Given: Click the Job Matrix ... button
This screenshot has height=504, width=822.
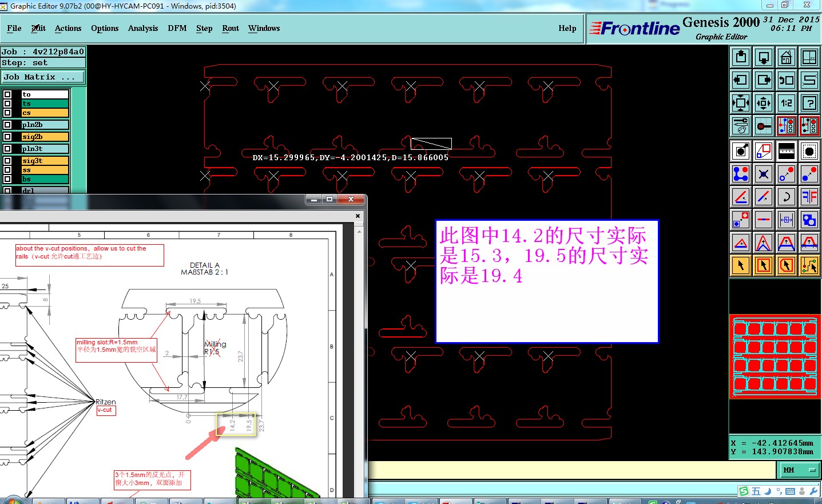Looking at the screenshot, I should (43, 77).
